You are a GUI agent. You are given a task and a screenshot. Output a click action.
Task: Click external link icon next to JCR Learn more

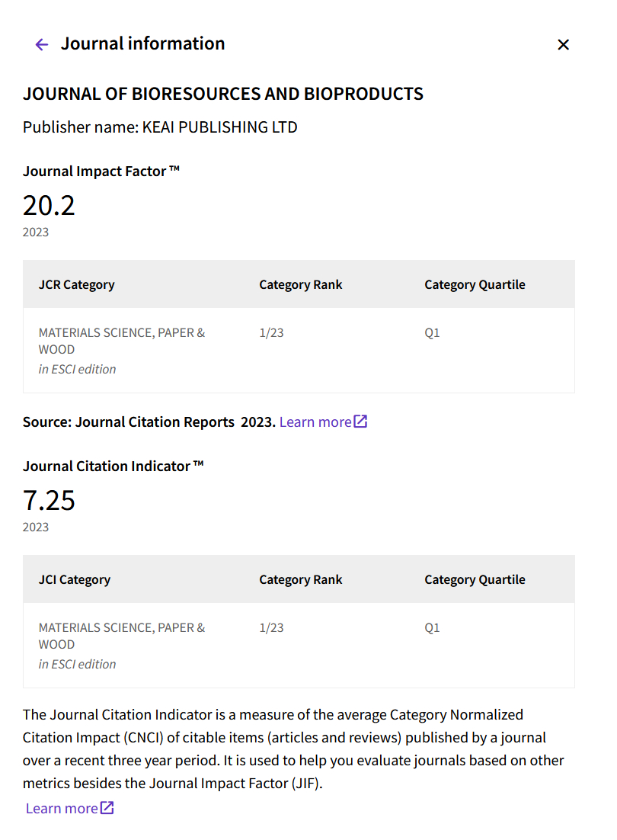360,422
